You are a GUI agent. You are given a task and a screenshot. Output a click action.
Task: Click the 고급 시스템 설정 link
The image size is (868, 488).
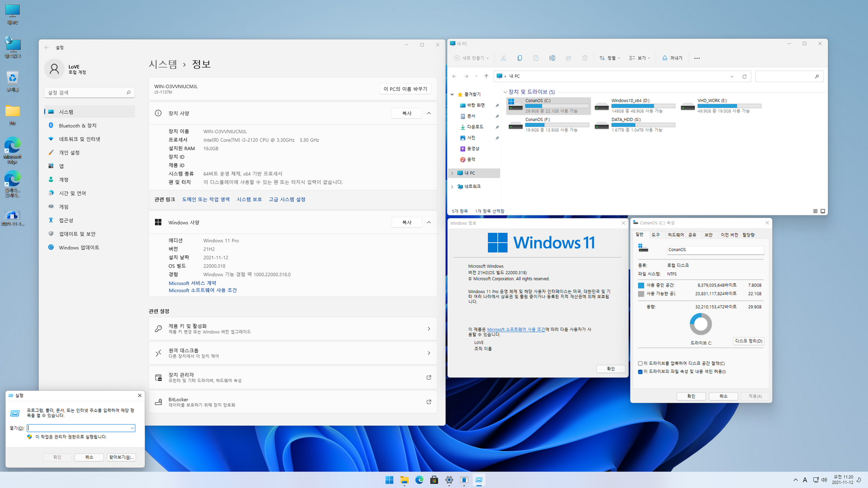tap(287, 199)
